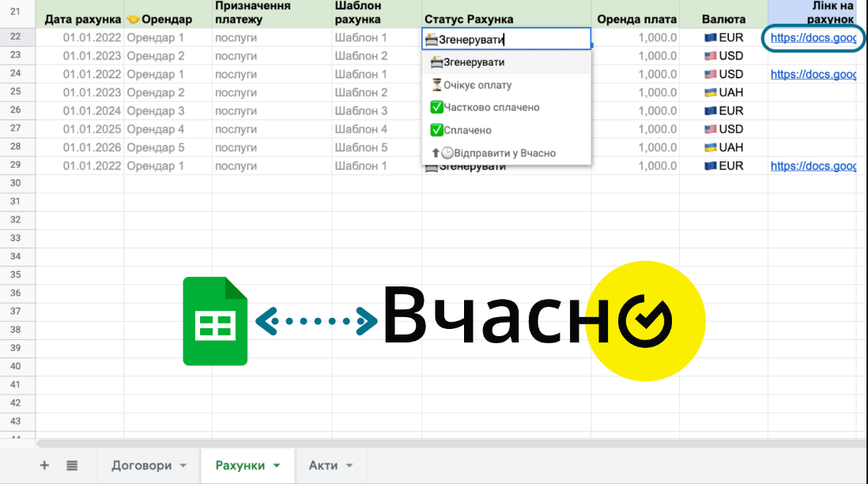
Task: Select EUR currency cell in row 22
Action: [x=723, y=38]
